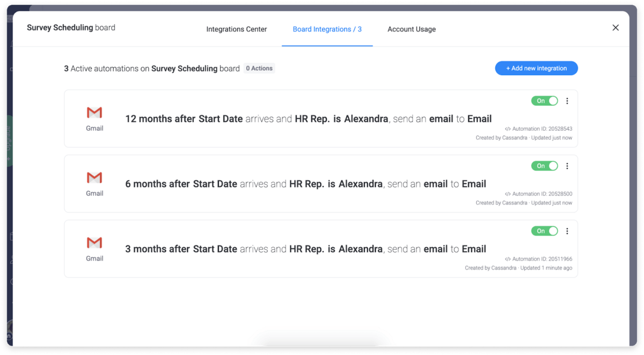Open the 12 months after Start Date recipe
644x355 pixels.
[x=308, y=119]
